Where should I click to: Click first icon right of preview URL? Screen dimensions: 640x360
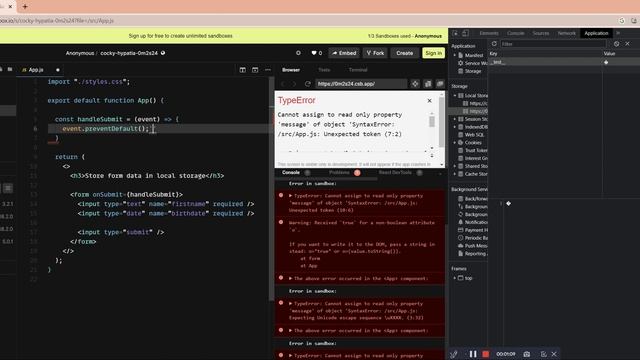[x=415, y=84]
